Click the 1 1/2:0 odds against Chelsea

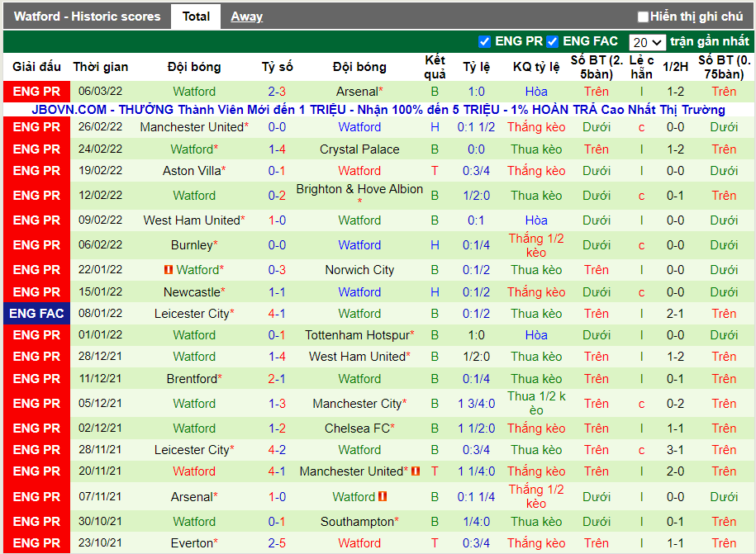pyautogui.click(x=477, y=429)
